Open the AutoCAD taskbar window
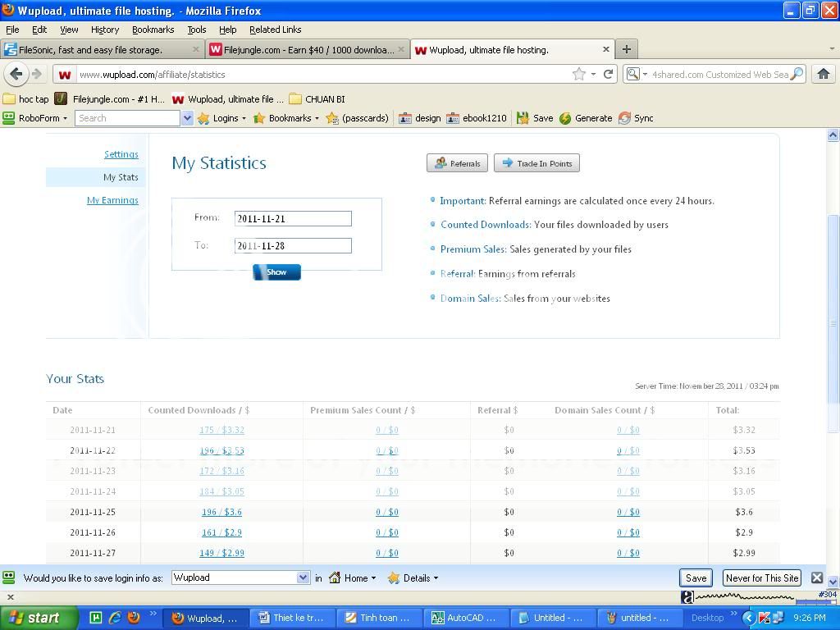The height and width of the screenshot is (630, 840). point(463,618)
